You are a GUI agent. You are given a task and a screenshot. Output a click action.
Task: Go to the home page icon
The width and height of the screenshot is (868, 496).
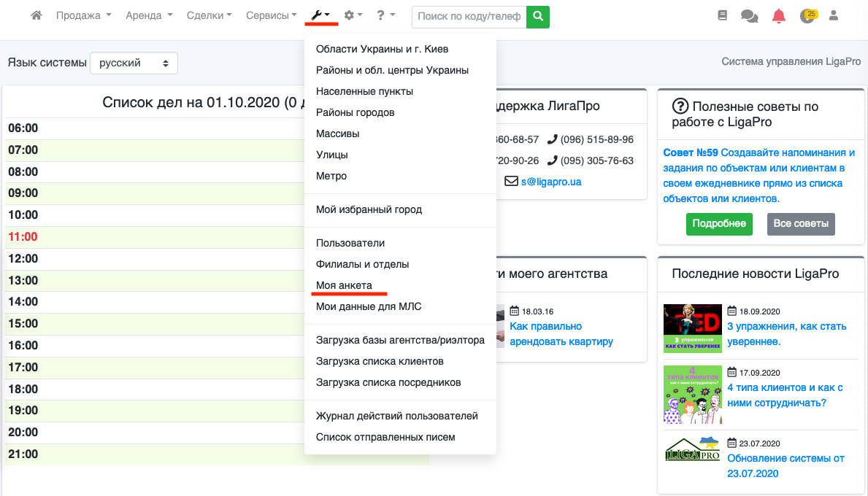tap(37, 15)
